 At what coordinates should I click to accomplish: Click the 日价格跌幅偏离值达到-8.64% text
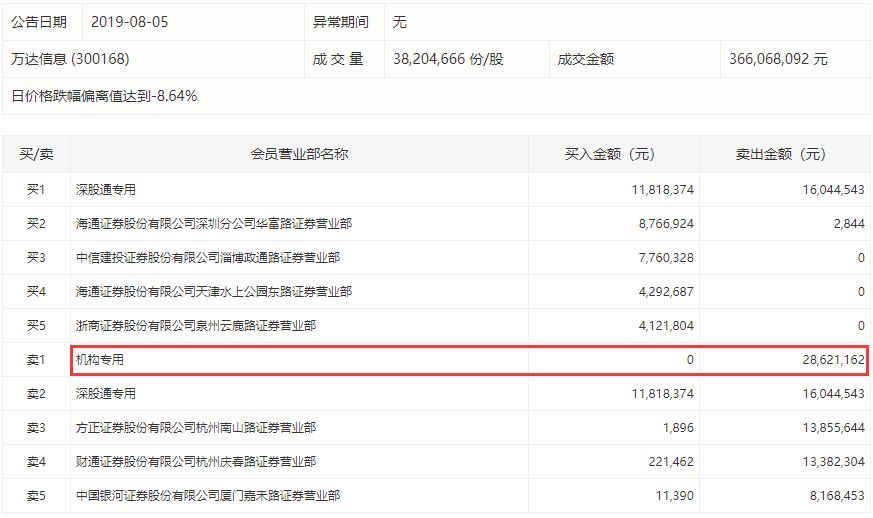tap(104, 96)
